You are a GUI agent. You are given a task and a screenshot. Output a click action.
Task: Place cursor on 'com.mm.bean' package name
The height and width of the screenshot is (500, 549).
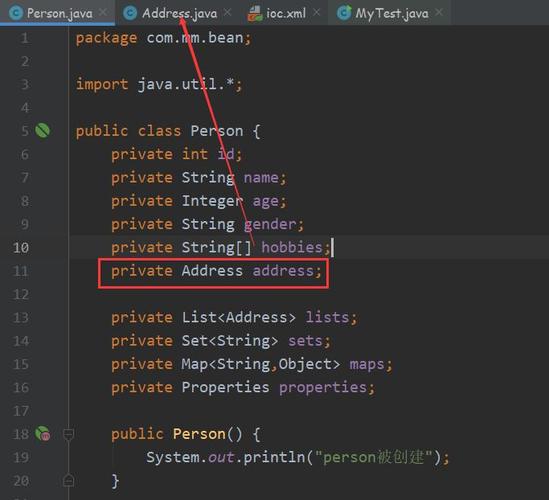pyautogui.click(x=195, y=38)
